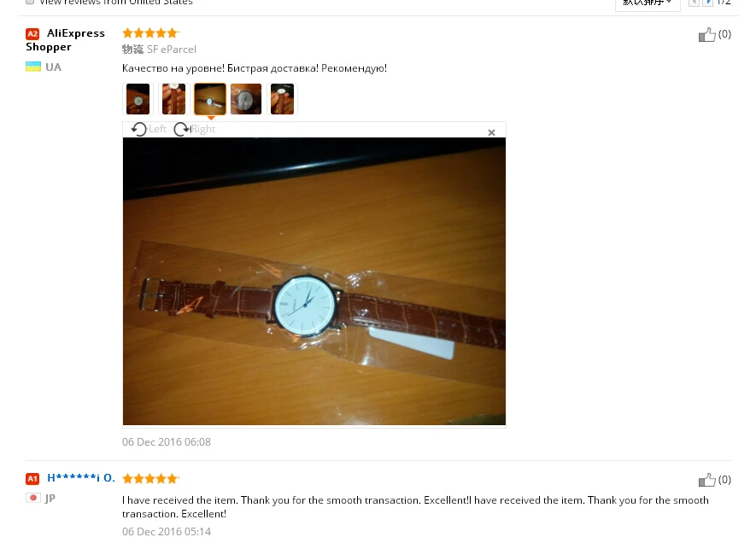756x543 pixels.
Task: Open fourth thumbnail with watch face close-up
Action: (x=246, y=99)
